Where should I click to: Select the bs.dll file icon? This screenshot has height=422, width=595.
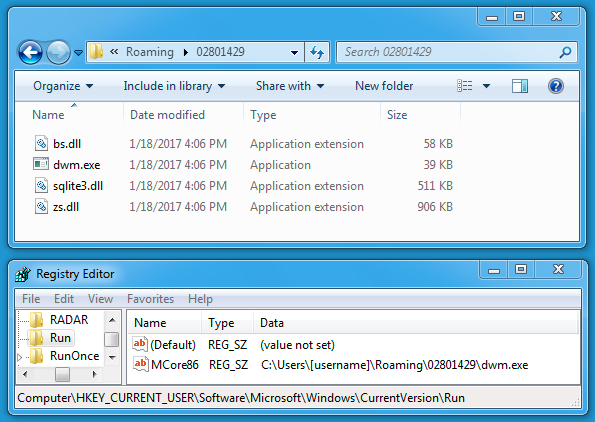[41, 143]
